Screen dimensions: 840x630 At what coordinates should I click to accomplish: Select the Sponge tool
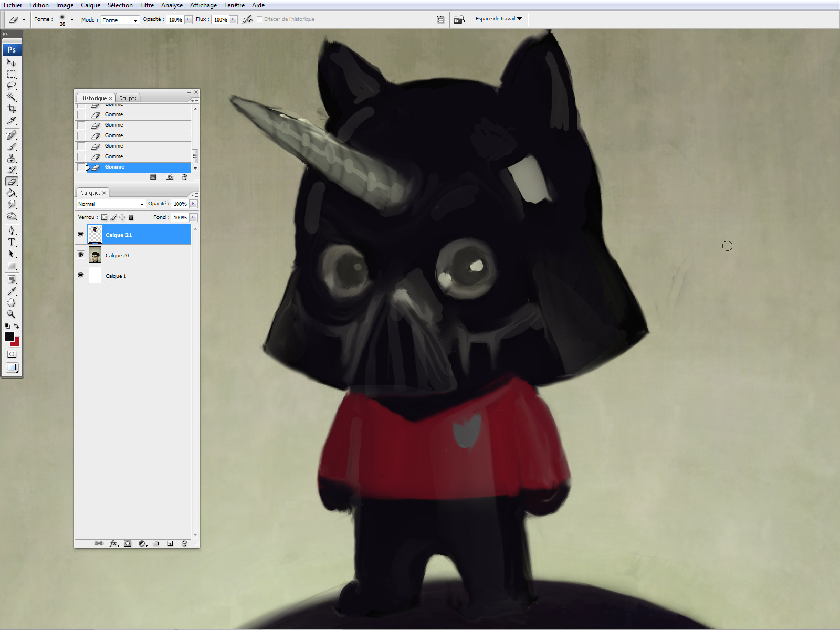pyautogui.click(x=12, y=216)
